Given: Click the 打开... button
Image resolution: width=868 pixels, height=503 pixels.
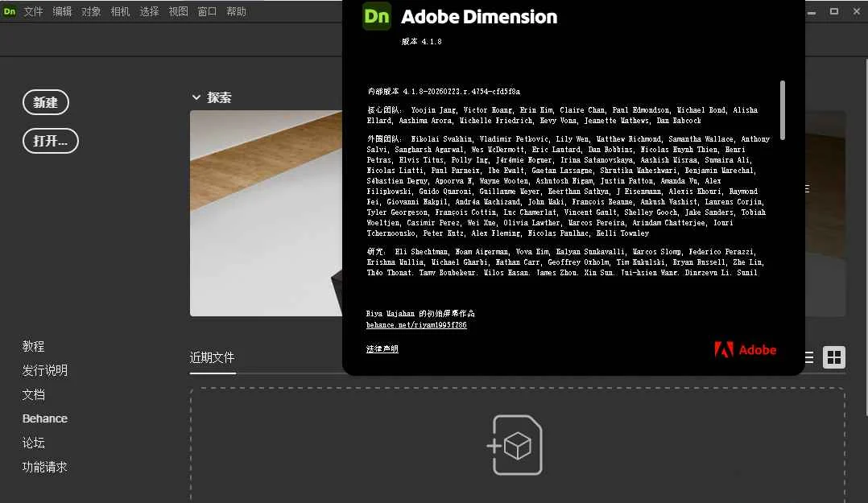Looking at the screenshot, I should [x=51, y=141].
